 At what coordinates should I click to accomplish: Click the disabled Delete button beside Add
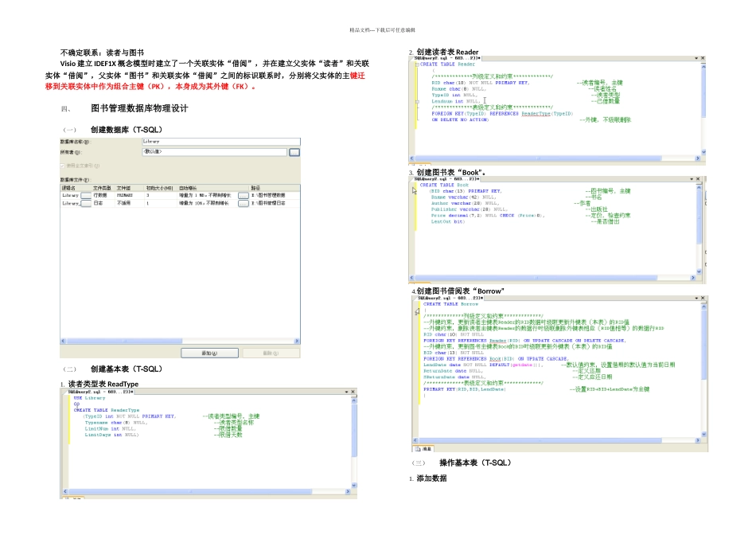tap(271, 353)
